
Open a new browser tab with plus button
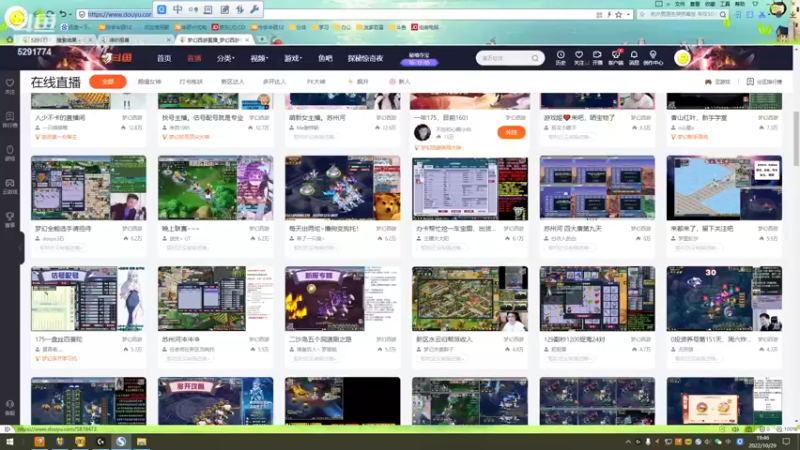tap(262, 39)
